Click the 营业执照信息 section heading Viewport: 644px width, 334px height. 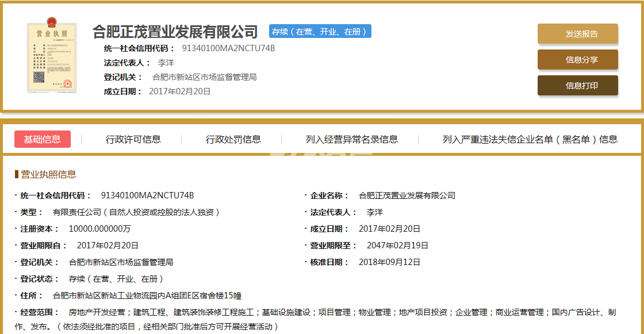pyautogui.click(x=48, y=175)
